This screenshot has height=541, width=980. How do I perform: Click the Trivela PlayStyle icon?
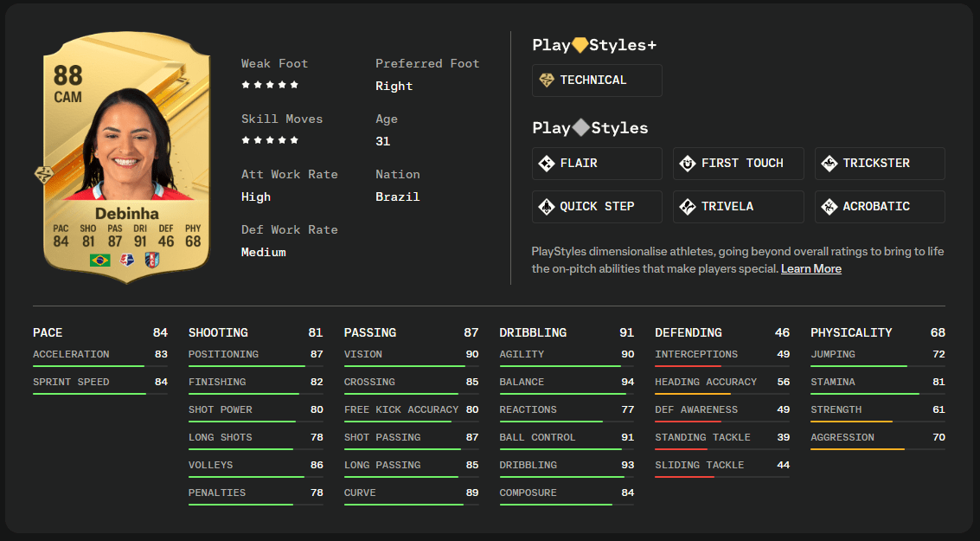[688, 206]
